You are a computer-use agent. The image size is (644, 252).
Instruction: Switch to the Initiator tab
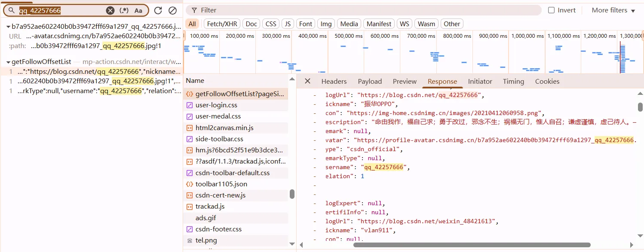pos(480,82)
